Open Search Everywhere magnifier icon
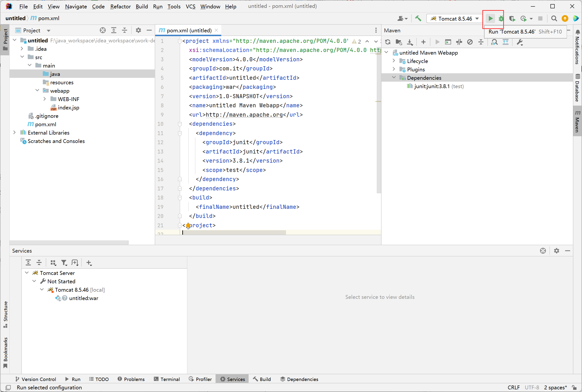582x392 pixels. [554, 18]
